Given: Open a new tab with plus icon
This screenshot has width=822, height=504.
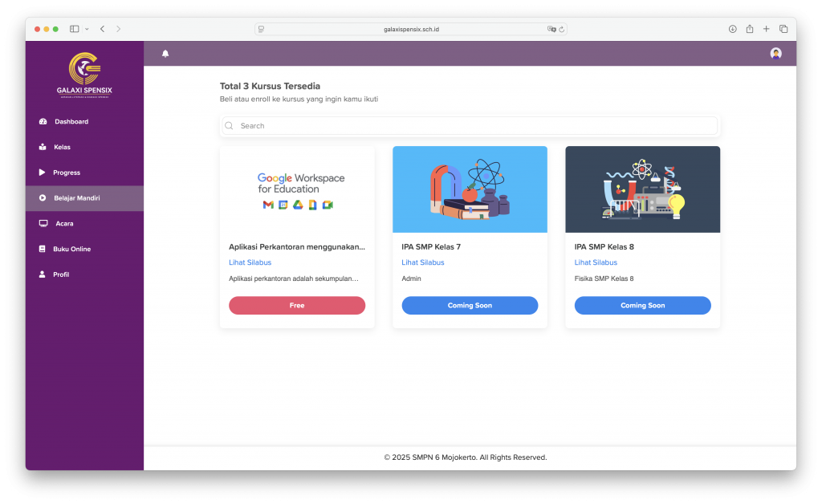Looking at the screenshot, I should click(x=767, y=30).
